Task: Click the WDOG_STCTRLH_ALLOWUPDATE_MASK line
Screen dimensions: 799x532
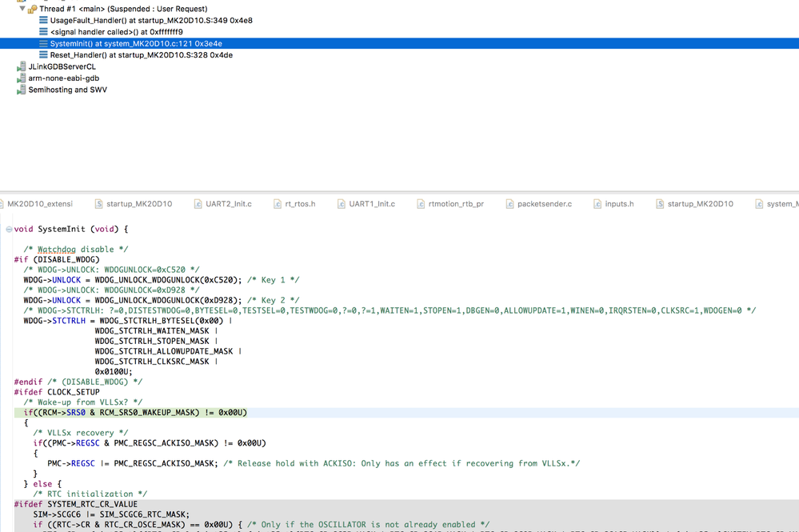Action: 168,351
